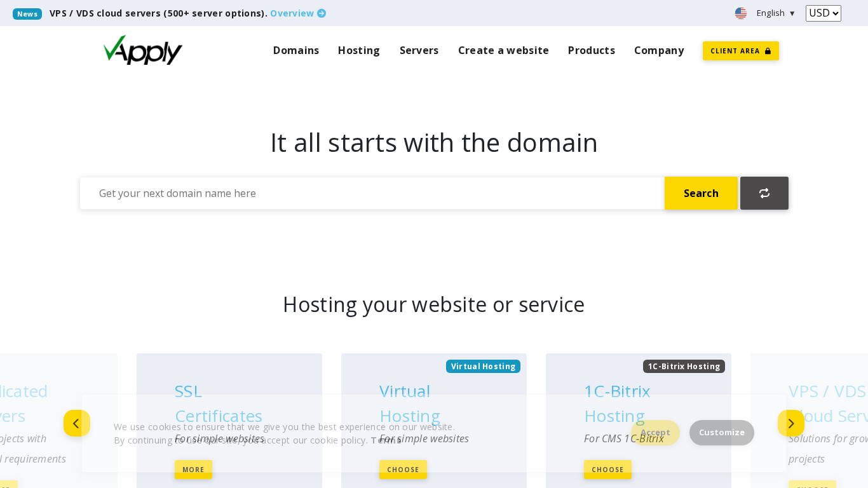Screen dimensions: 868x488
Task: Click the arrow icon after Overview
Action: tap(322, 13)
